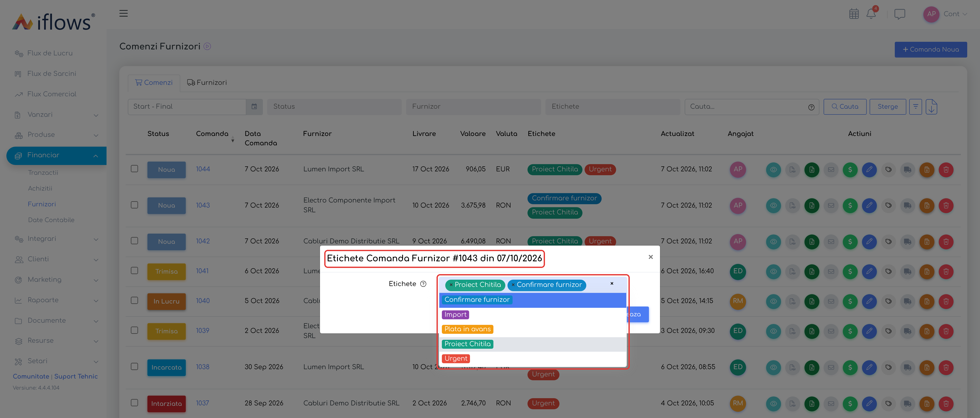980x418 pixels.
Task: Switch to the Comenzi tab
Action: point(154,83)
